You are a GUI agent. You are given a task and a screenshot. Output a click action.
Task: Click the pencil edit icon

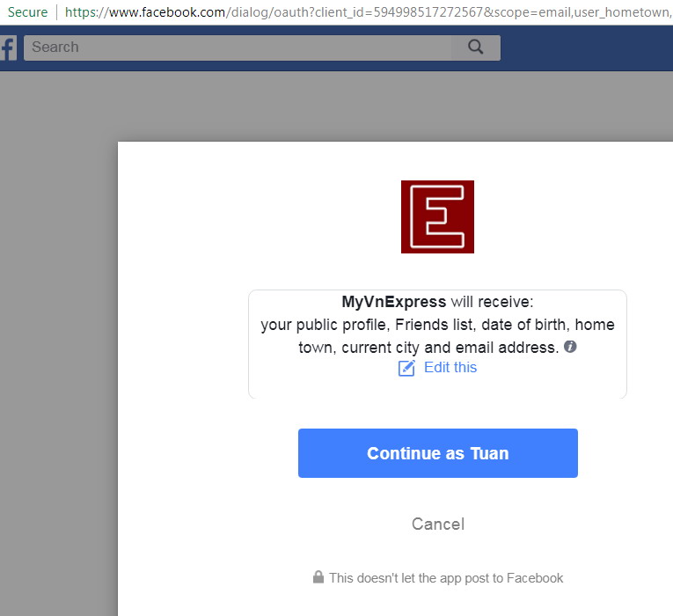click(406, 368)
